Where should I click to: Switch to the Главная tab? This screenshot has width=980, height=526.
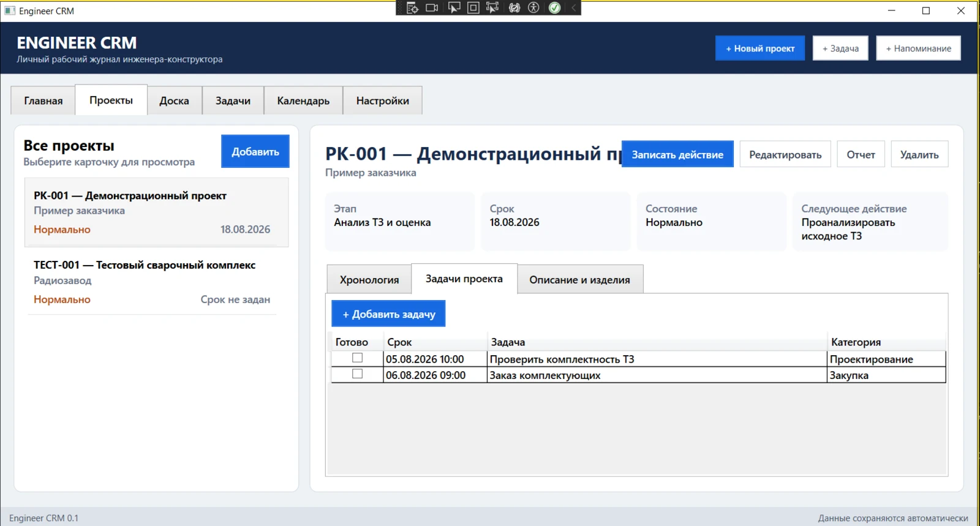coord(43,100)
